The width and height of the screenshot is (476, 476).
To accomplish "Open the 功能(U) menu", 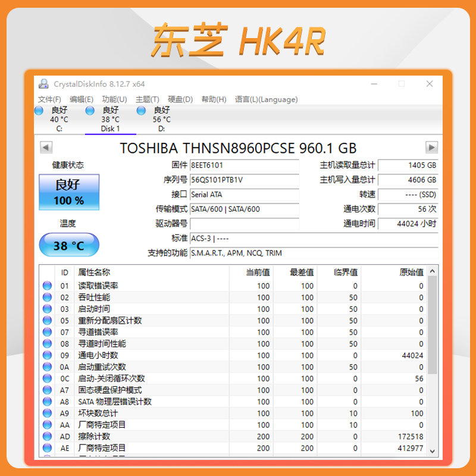I will click(x=114, y=99).
